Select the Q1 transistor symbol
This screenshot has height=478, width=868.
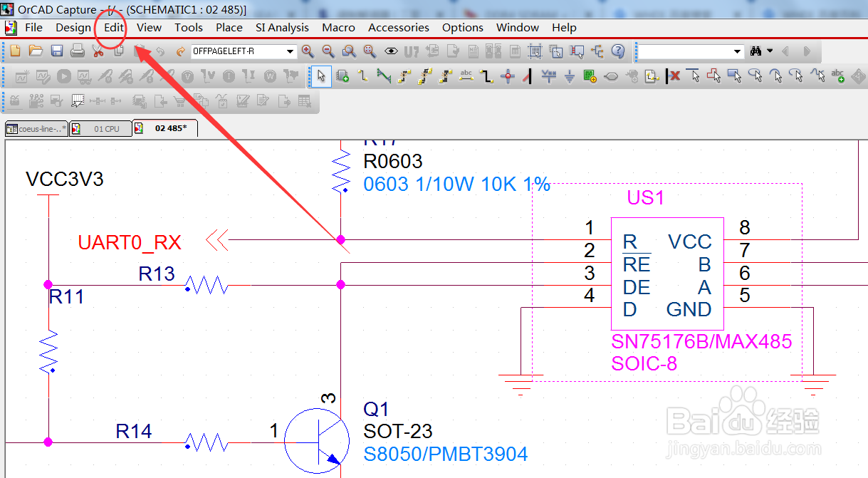tap(317, 442)
